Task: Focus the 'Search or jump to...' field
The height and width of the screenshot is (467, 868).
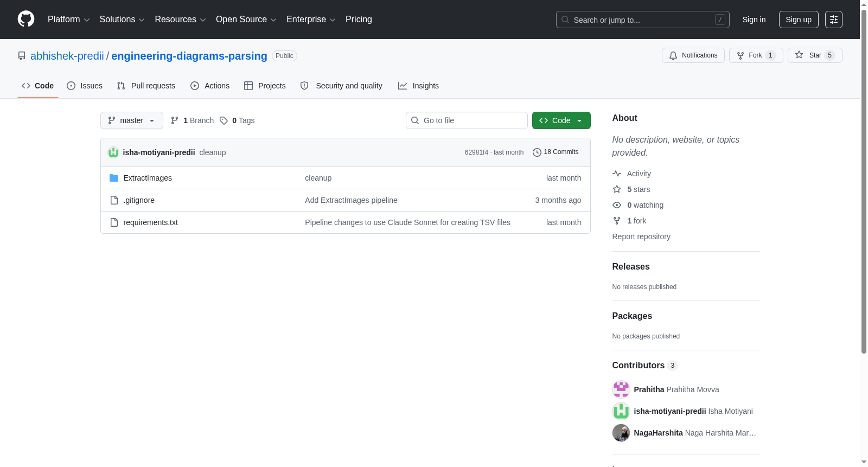Action: point(643,20)
